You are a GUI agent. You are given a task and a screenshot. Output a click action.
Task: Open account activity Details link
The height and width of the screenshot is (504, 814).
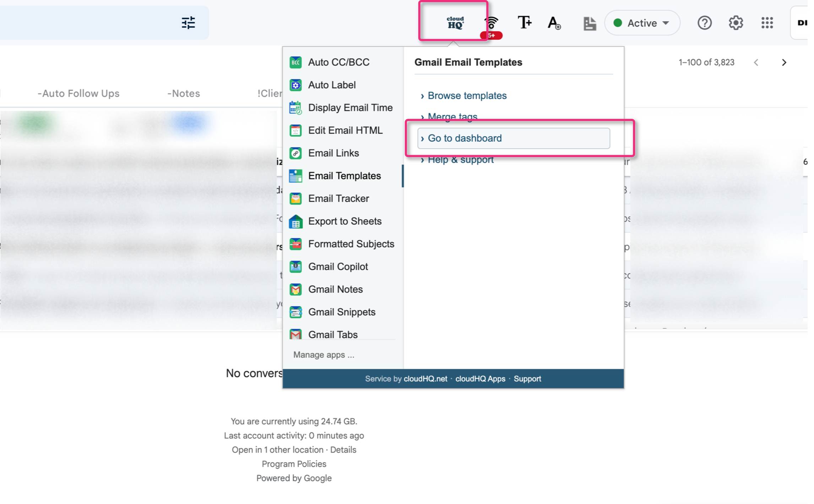click(343, 450)
